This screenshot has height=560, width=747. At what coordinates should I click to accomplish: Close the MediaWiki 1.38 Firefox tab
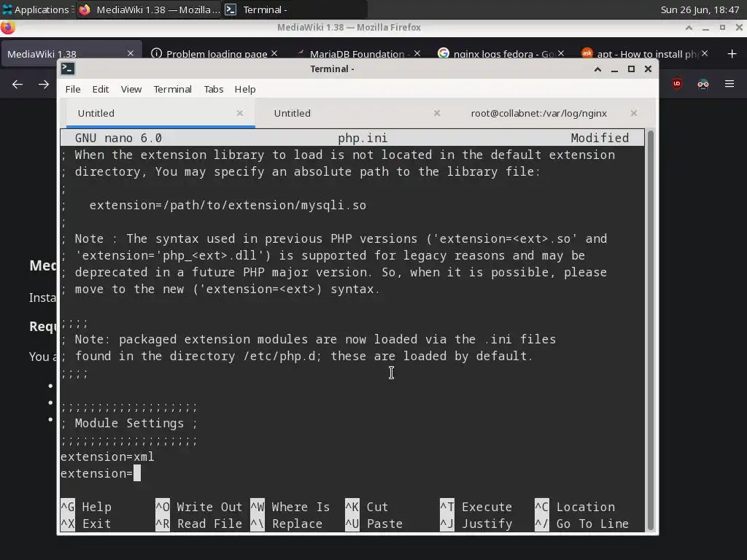(130, 53)
